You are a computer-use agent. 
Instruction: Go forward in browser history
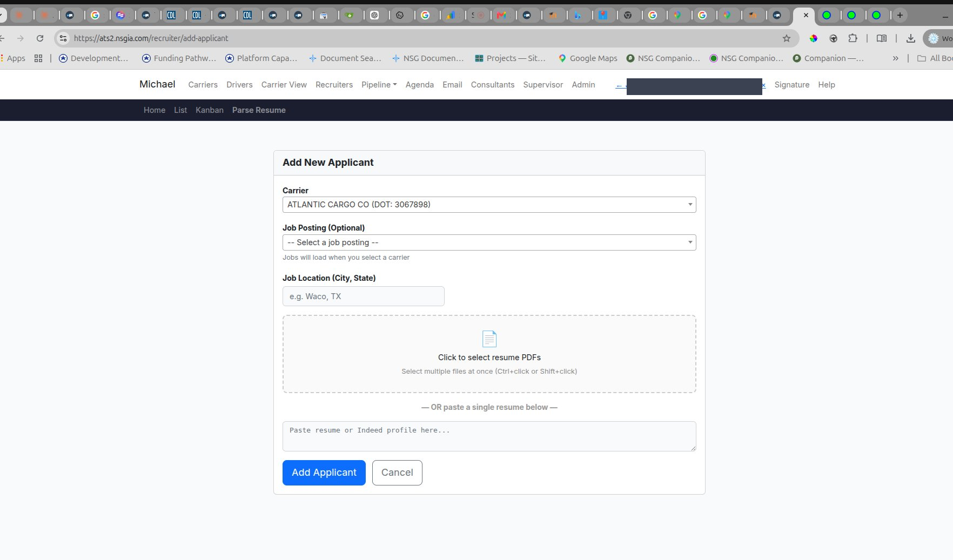pos(21,38)
